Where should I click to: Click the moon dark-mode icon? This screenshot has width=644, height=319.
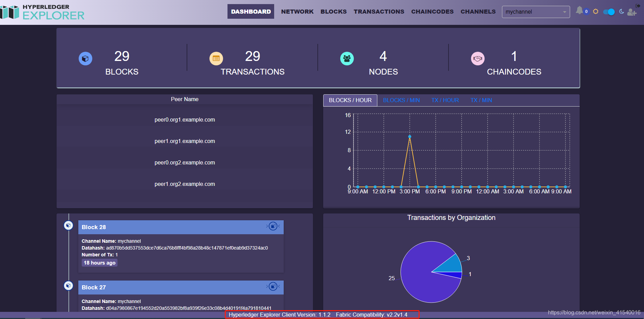click(x=622, y=12)
